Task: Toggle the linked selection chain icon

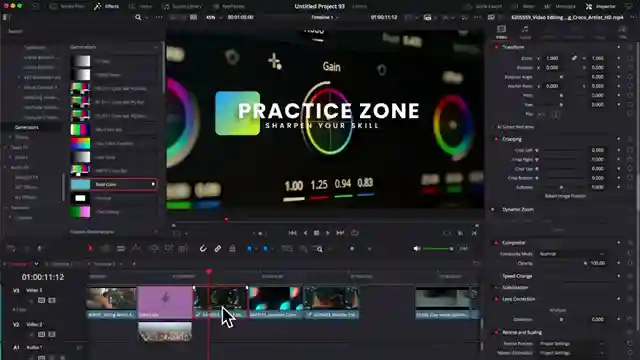Action: pos(218,249)
